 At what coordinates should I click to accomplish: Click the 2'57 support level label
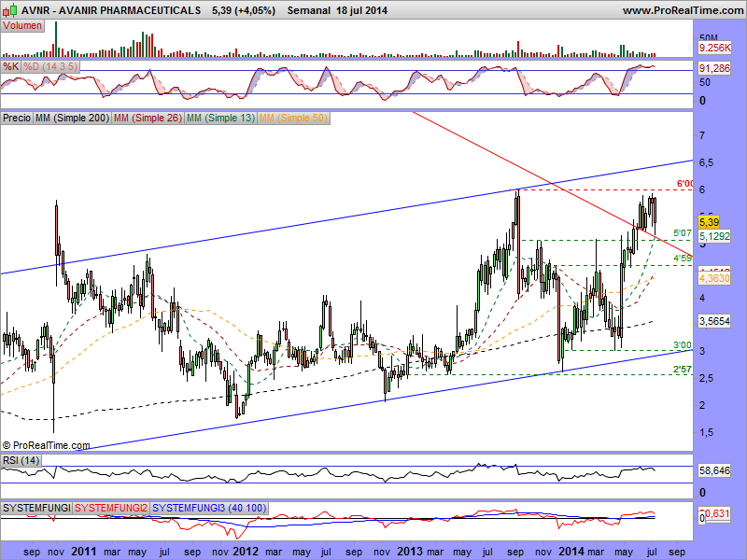683,370
